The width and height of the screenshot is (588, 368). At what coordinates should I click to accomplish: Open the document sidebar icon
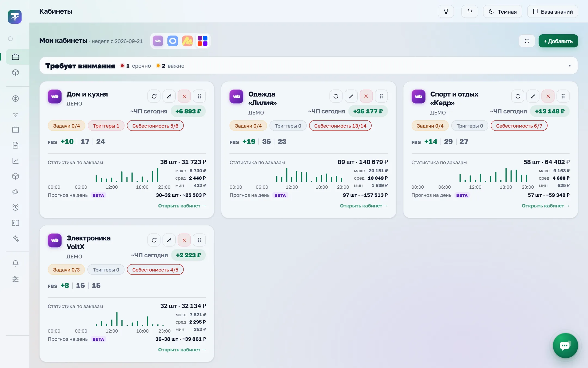pos(16,145)
